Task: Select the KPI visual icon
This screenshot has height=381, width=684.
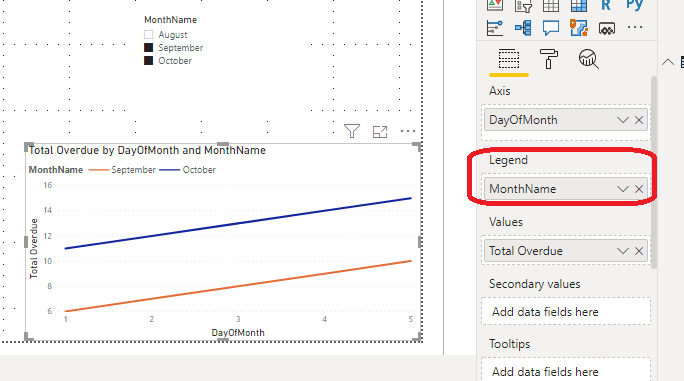Action: click(x=495, y=5)
